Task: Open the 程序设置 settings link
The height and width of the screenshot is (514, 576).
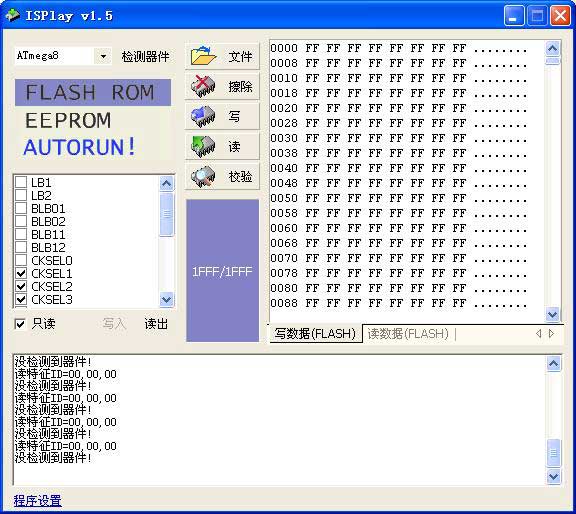Action: point(37,501)
